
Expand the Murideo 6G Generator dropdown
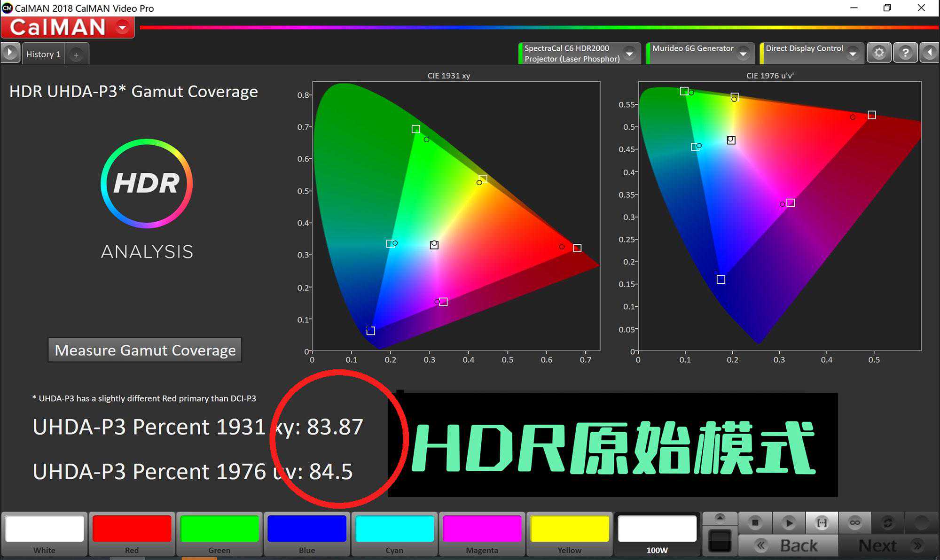tap(743, 54)
